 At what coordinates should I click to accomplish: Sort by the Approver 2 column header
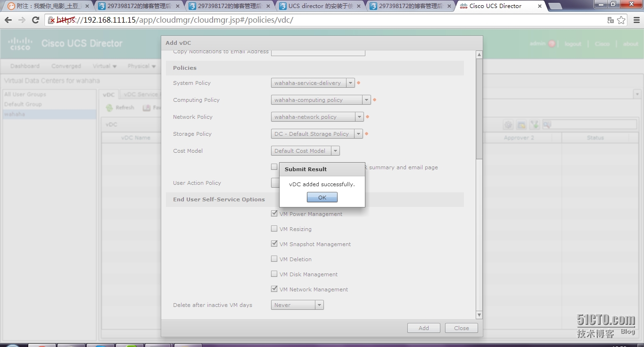pos(519,138)
